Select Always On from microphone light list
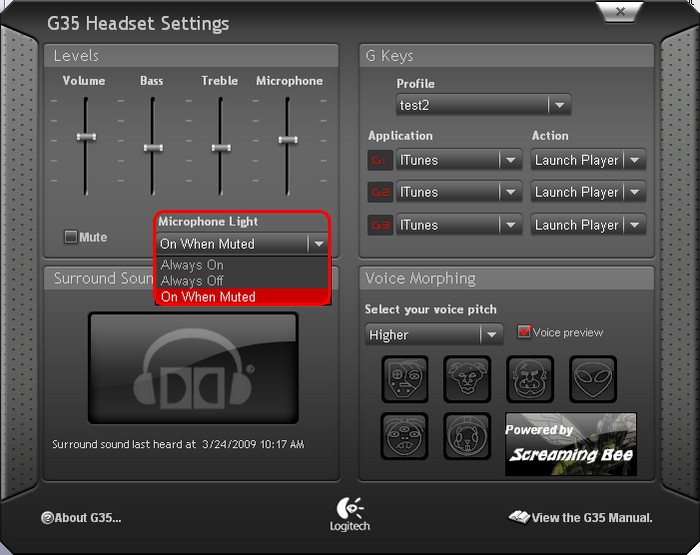The width and height of the screenshot is (700, 555). click(243, 265)
